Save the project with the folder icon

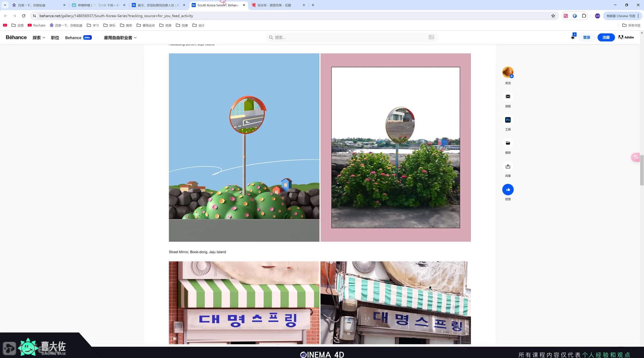click(508, 143)
